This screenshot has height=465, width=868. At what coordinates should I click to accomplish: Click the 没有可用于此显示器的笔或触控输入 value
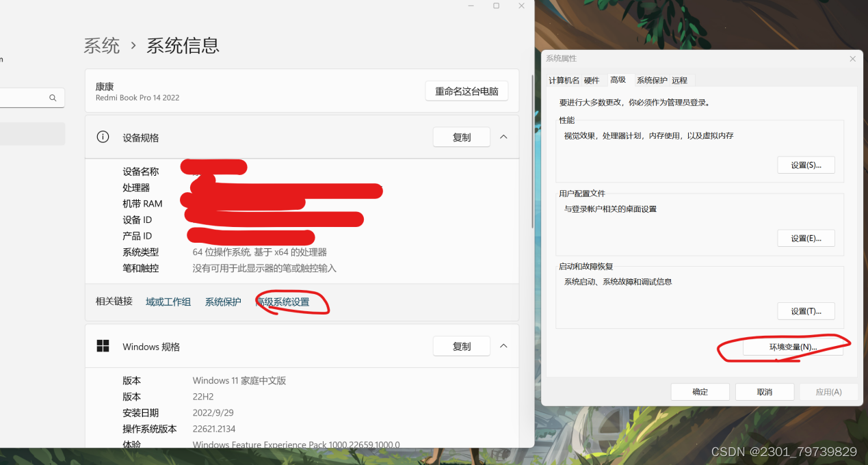pyautogui.click(x=265, y=268)
